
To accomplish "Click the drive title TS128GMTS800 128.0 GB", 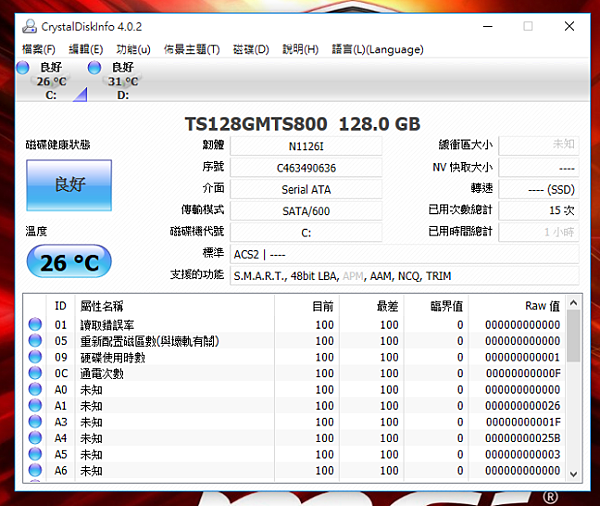I will click(303, 124).
